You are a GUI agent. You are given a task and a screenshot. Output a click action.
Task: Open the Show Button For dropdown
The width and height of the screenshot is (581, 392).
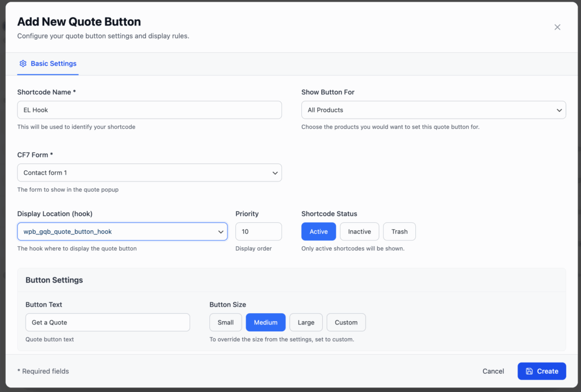point(433,110)
